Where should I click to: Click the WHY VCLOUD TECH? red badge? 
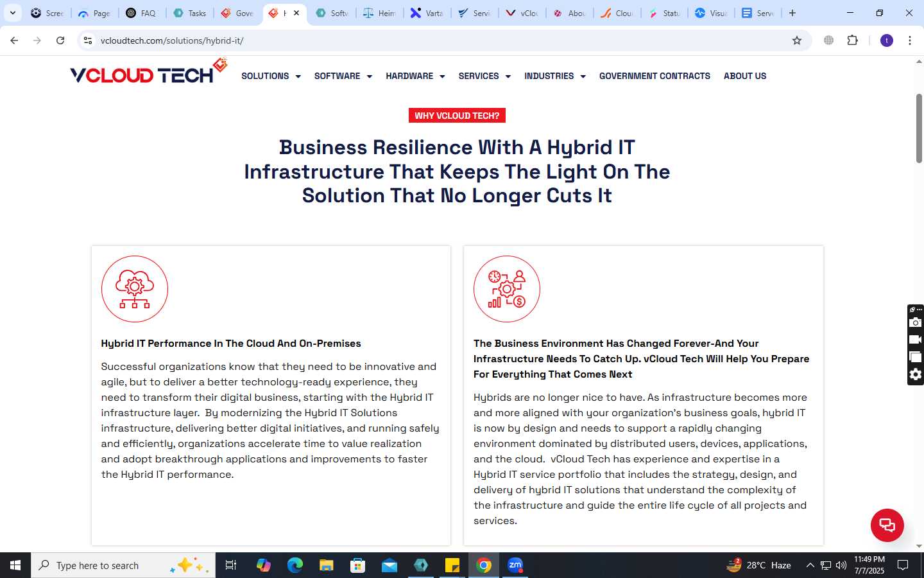tap(457, 116)
